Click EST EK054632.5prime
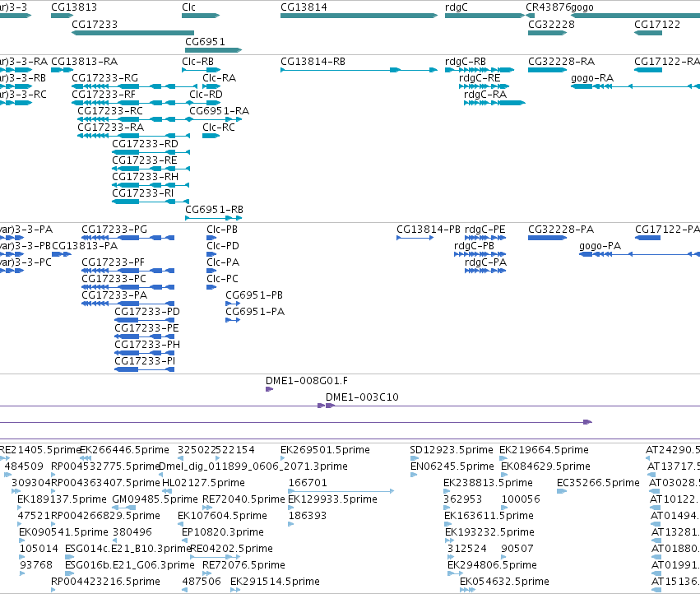The width and height of the screenshot is (700, 594). 504,582
